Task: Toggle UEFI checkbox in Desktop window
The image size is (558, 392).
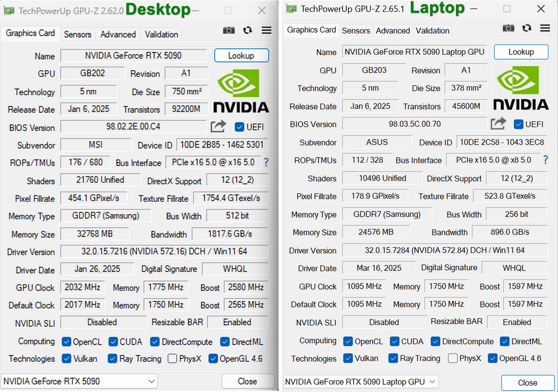Action: point(239,127)
